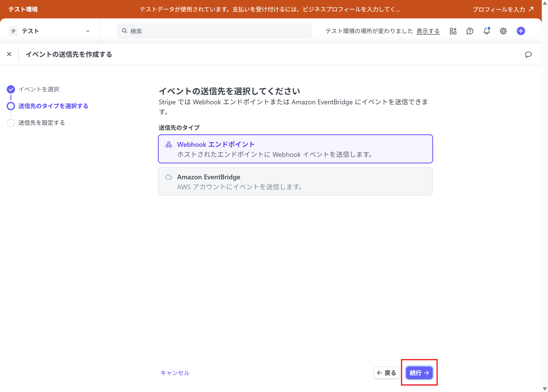548x392 pixels.
Task: Go to step 送信先を設定する
Action: tap(42, 123)
